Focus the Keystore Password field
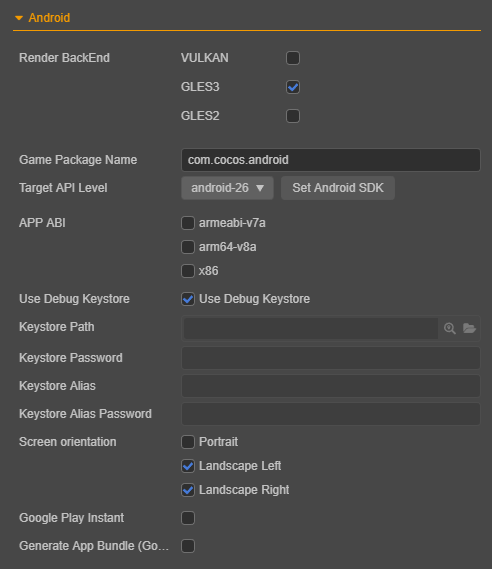Screen dimensions: 492x569 [331, 358]
